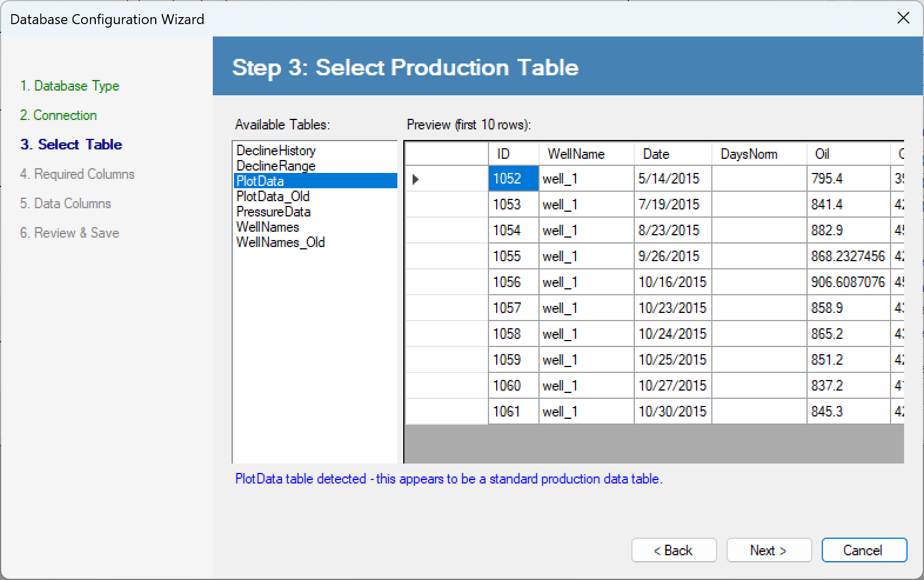This screenshot has width=924, height=580.
Task: Click the Back button
Action: coord(674,550)
